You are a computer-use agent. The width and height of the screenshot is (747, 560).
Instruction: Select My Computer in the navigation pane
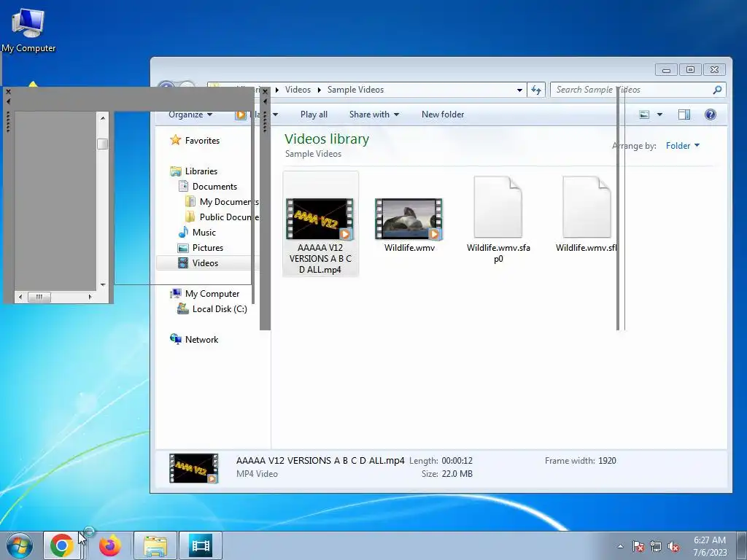pyautogui.click(x=212, y=294)
